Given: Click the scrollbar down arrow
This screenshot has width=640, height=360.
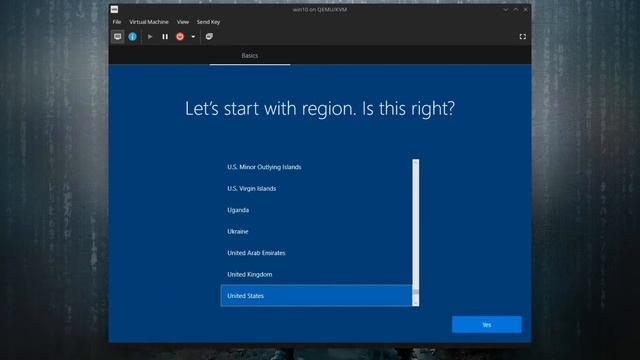Looking at the screenshot, I should pos(416,303).
